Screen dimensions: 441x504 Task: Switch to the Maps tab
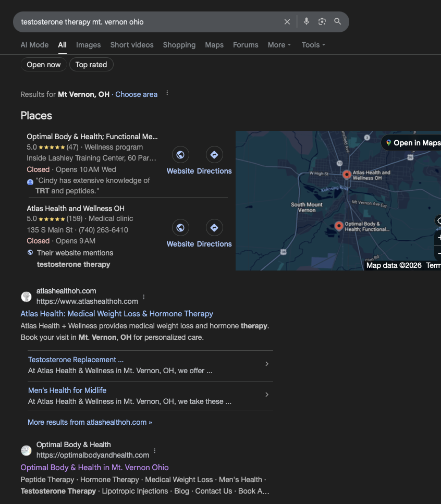(x=214, y=45)
